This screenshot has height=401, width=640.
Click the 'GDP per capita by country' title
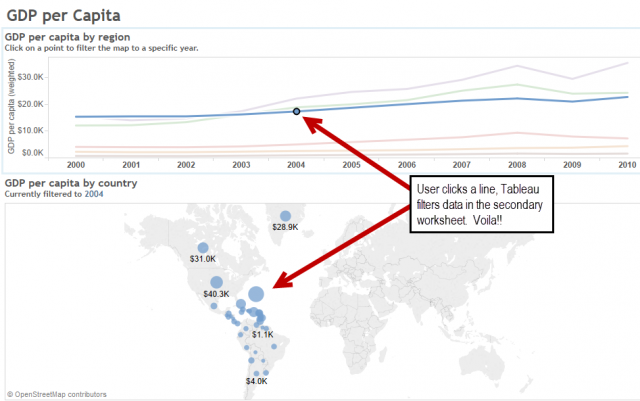[x=71, y=183]
